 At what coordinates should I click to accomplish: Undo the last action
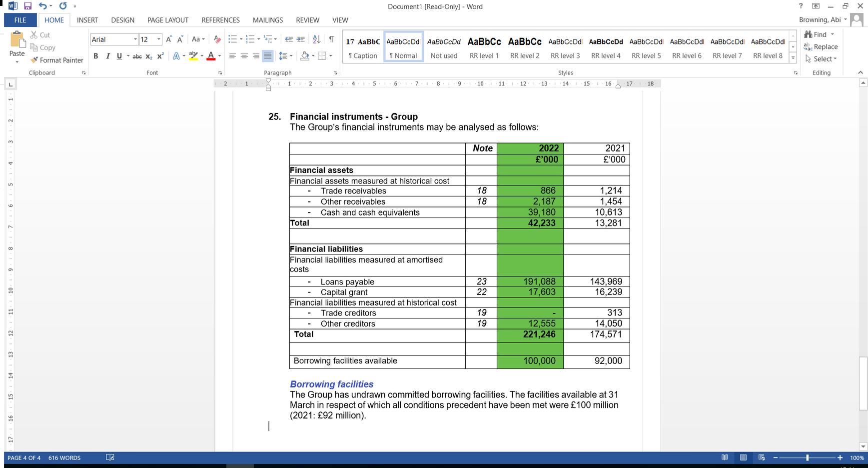(x=43, y=6)
